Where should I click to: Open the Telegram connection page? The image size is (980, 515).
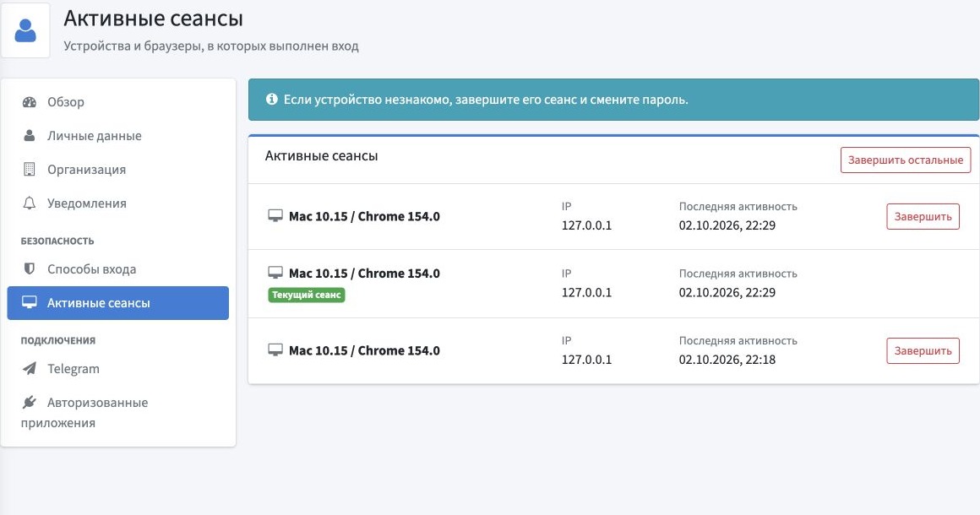click(x=118, y=368)
